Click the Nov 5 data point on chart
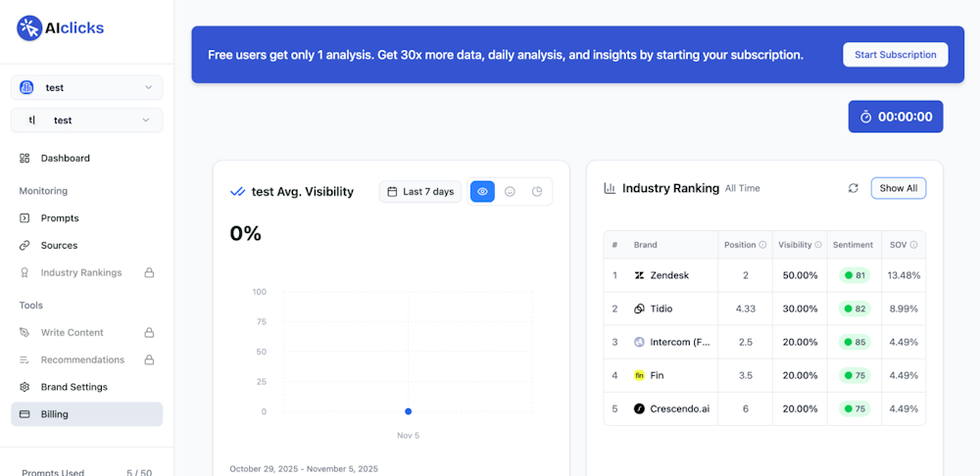980x476 pixels. click(x=409, y=411)
